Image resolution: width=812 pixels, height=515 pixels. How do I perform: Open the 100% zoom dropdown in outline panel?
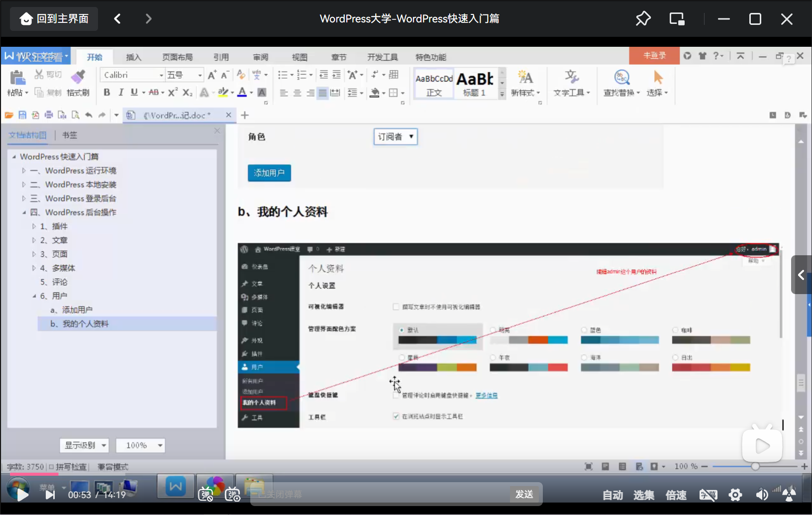coord(140,445)
